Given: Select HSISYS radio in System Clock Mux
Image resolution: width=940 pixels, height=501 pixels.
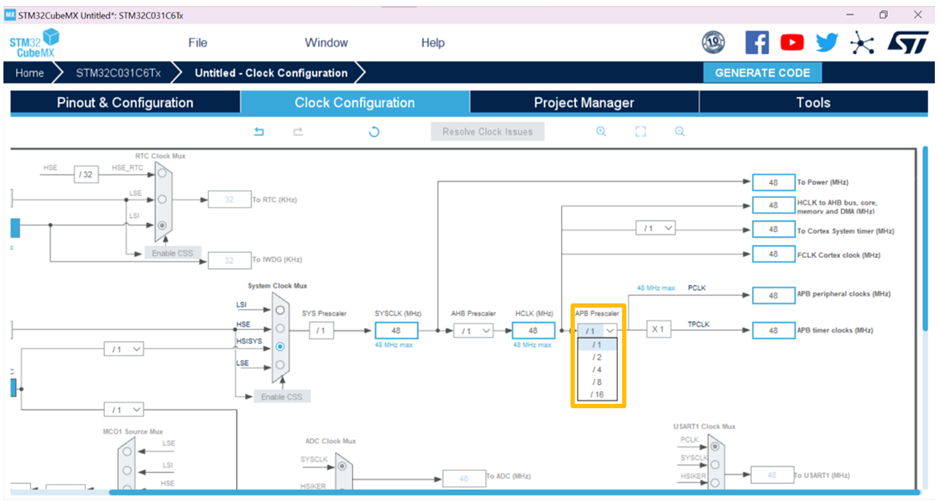Looking at the screenshot, I should (x=280, y=346).
